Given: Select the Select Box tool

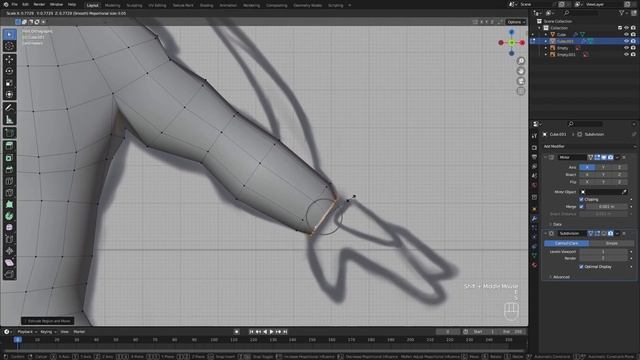Looking at the screenshot, I should tap(9, 35).
